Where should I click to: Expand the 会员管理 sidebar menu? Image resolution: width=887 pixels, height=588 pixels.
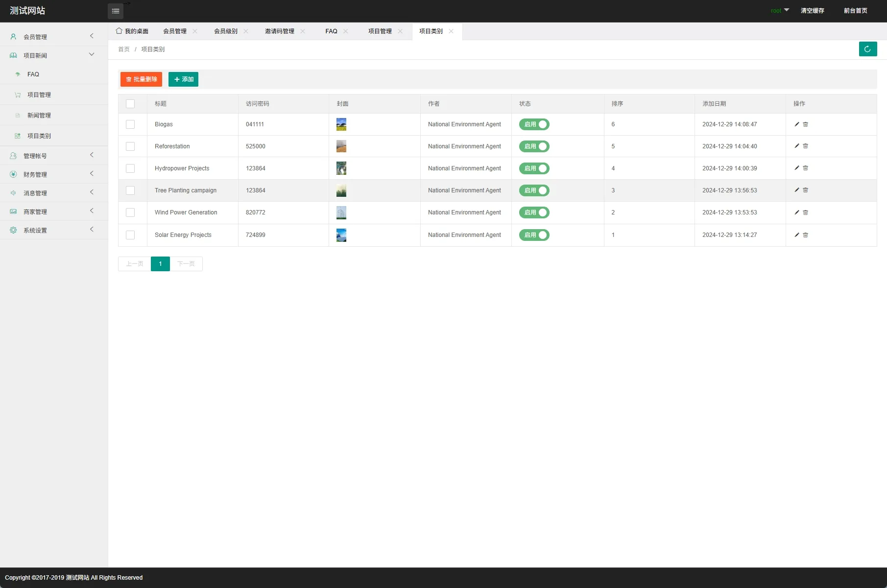(x=53, y=37)
